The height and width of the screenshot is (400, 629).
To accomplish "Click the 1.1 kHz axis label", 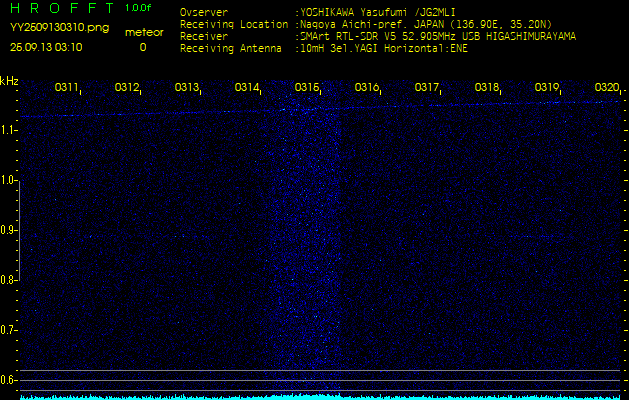I will 7,130.
